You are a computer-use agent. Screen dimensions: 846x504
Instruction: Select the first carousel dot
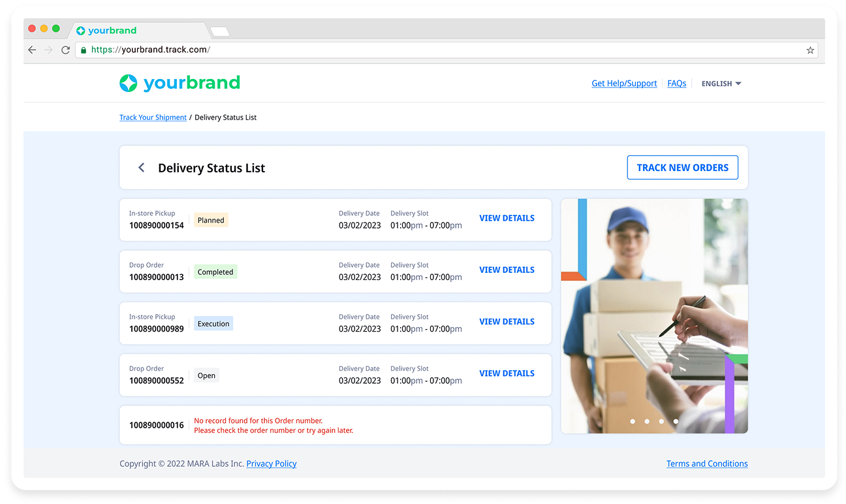[x=633, y=422]
